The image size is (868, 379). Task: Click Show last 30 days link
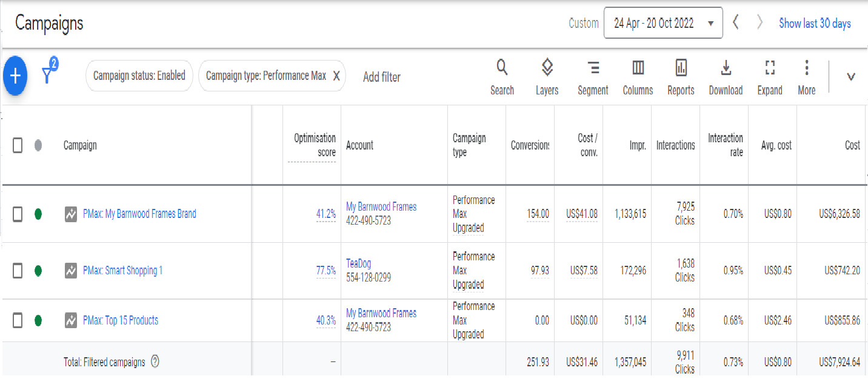[815, 24]
